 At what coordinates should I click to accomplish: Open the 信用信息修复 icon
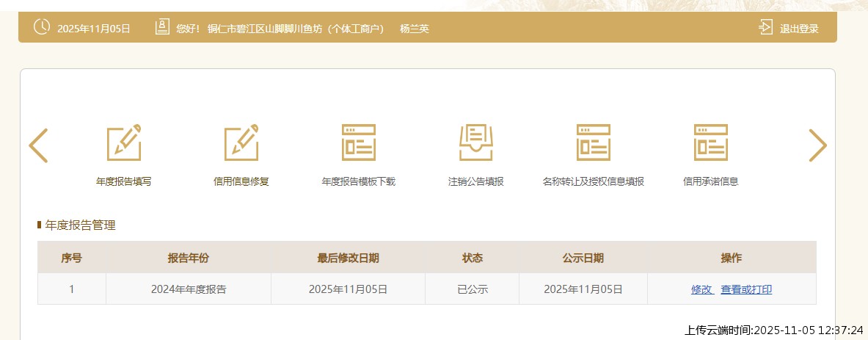click(241, 143)
